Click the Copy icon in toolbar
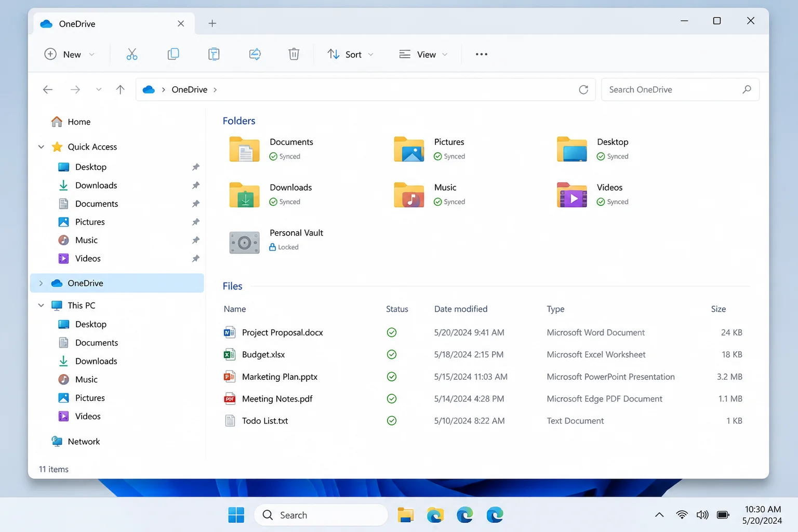The height and width of the screenshot is (532, 798). point(173,54)
